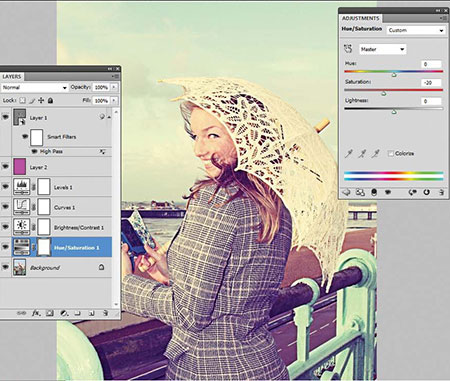Delete layer trash icon in Layers panel
The height and width of the screenshot is (381, 450).
(x=105, y=313)
